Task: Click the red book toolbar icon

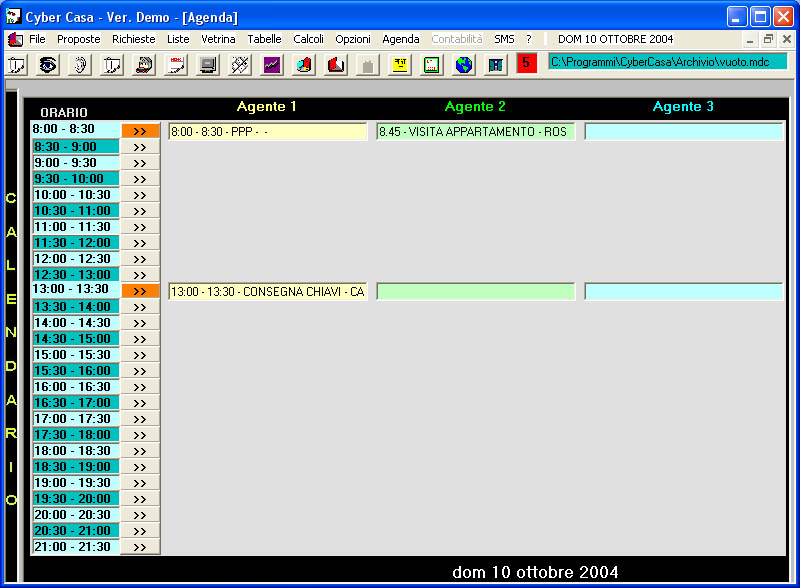Action: 336,65
